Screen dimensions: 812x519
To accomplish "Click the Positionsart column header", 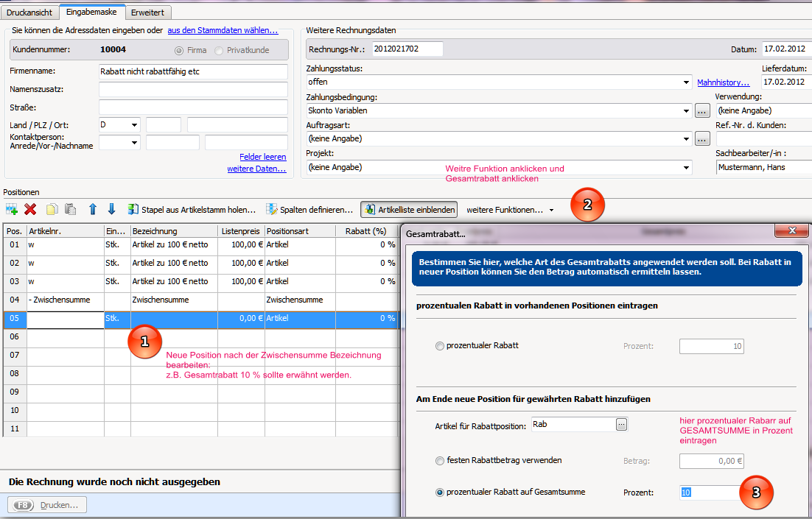I will coord(301,231).
